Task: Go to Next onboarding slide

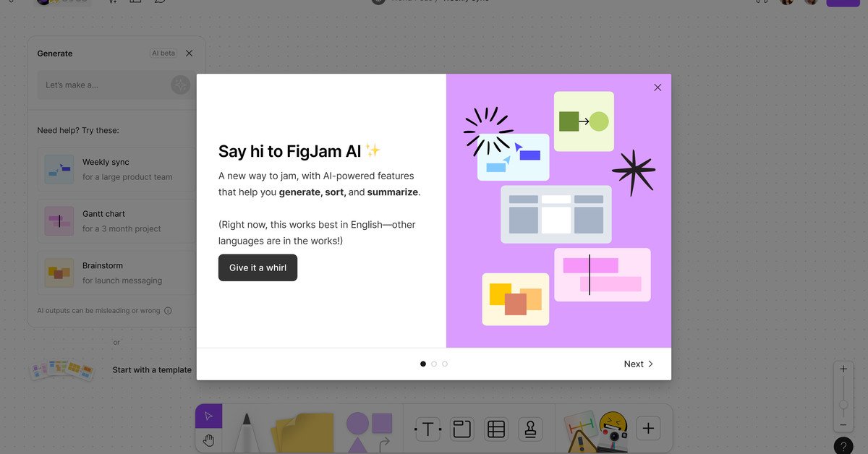Action: 638,364
